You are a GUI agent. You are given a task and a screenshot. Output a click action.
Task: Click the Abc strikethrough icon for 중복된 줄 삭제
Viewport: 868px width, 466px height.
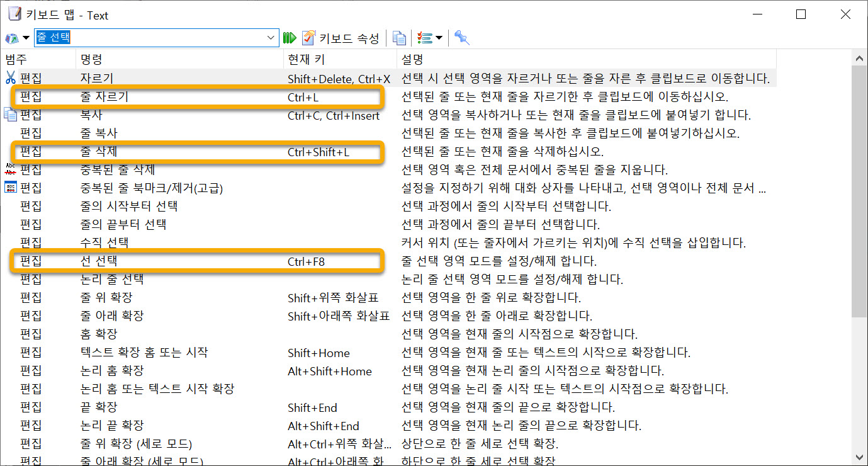click(9, 168)
